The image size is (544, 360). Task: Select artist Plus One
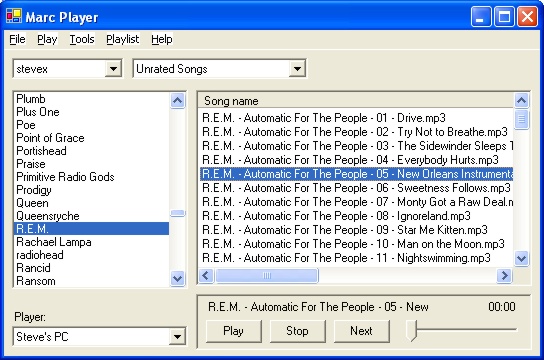click(92, 112)
